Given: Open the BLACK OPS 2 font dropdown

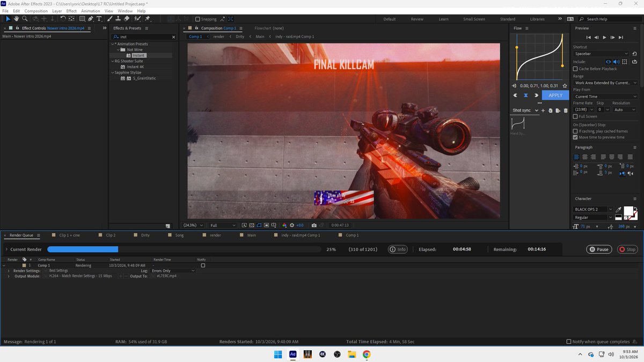Looking at the screenshot, I should coord(593,209).
